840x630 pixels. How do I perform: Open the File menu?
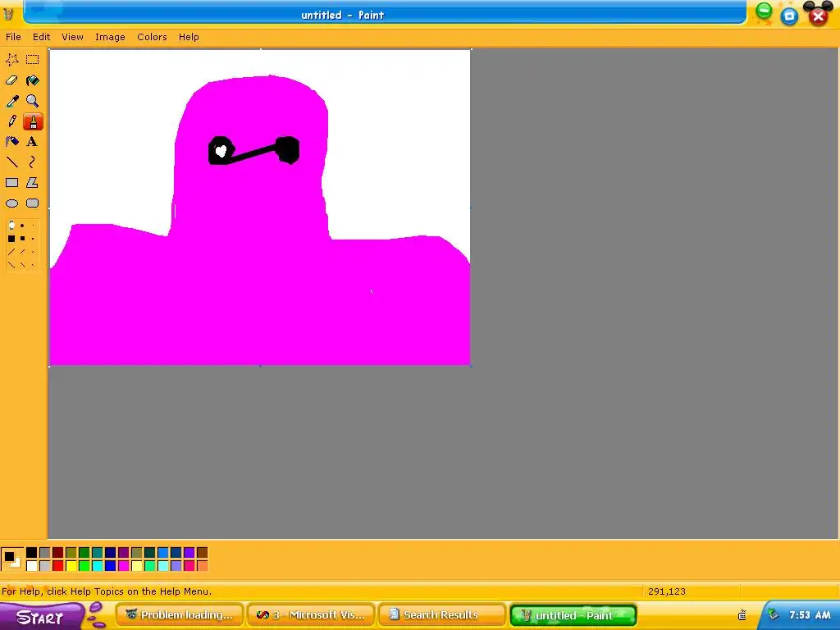click(13, 37)
